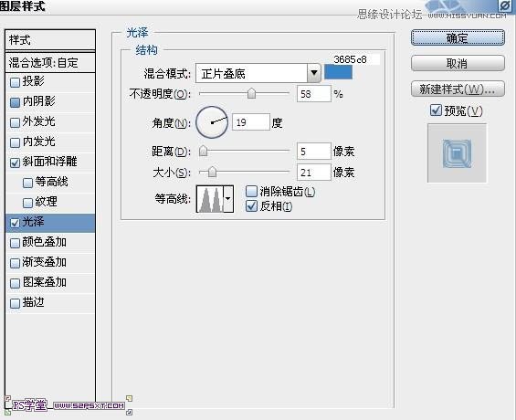Viewport: 516px width, 420px height.
Task: Tick the 纹理 sub-option checkbox
Action: tap(27, 203)
